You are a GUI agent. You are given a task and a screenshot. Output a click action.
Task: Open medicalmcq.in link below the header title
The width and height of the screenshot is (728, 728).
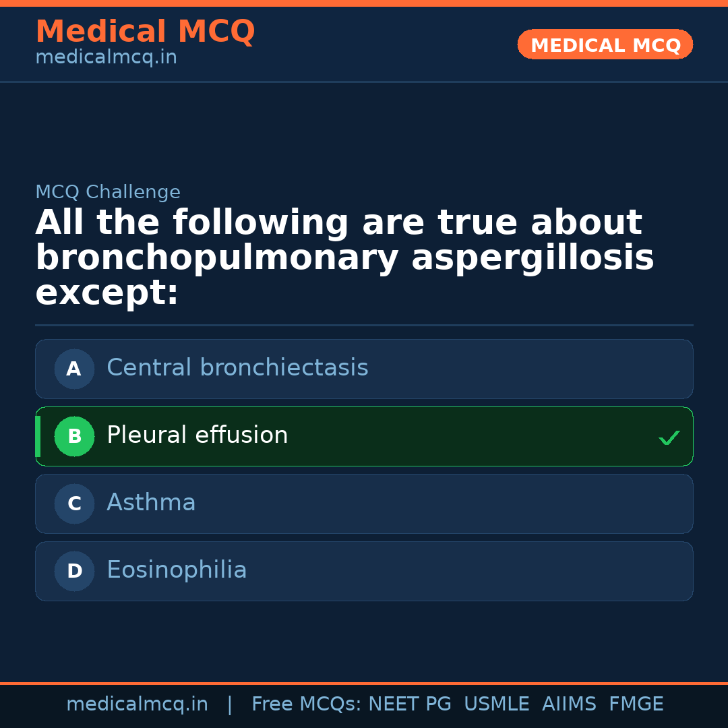106,57
